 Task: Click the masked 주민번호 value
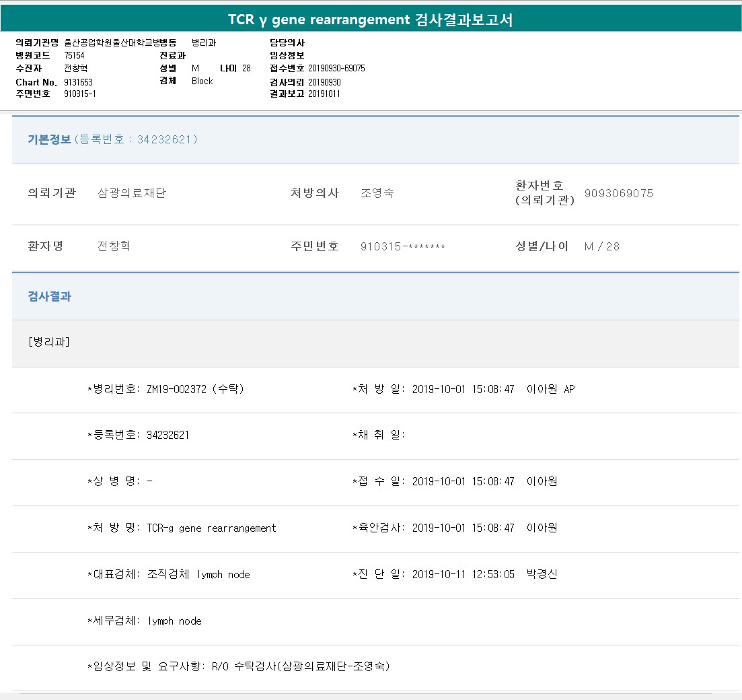(x=403, y=246)
